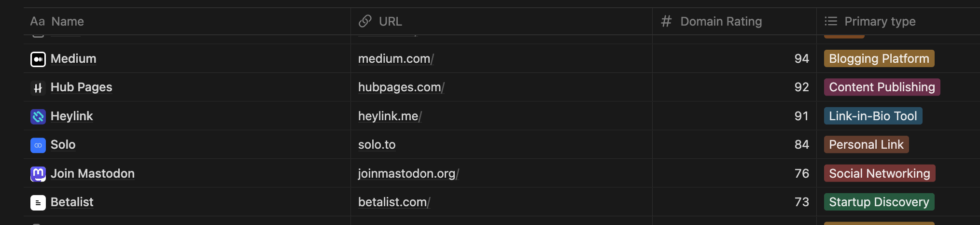
Task: Click the Medium page icon
Action: coord(38,59)
